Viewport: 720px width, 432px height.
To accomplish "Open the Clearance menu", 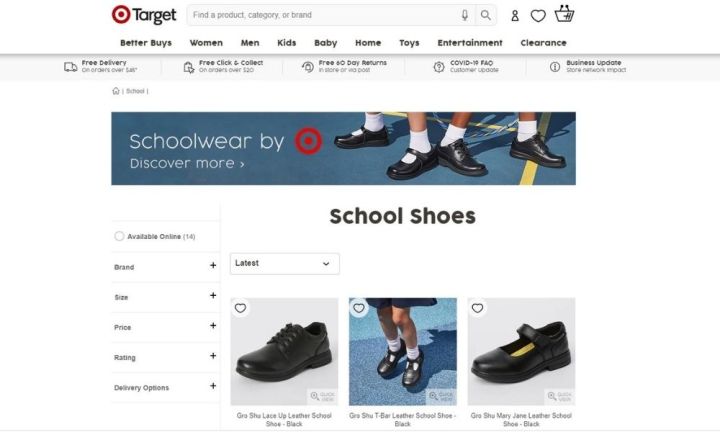I will [x=543, y=43].
